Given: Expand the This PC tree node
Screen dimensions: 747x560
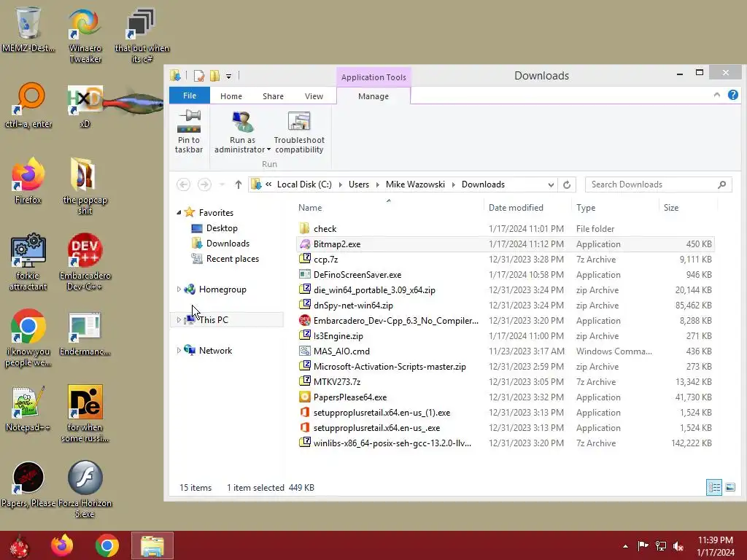Looking at the screenshot, I should [179, 320].
